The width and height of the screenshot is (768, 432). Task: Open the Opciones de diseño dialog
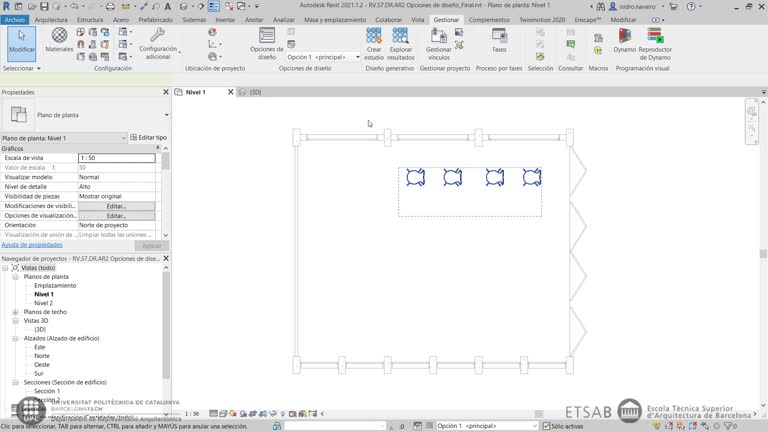[267, 44]
